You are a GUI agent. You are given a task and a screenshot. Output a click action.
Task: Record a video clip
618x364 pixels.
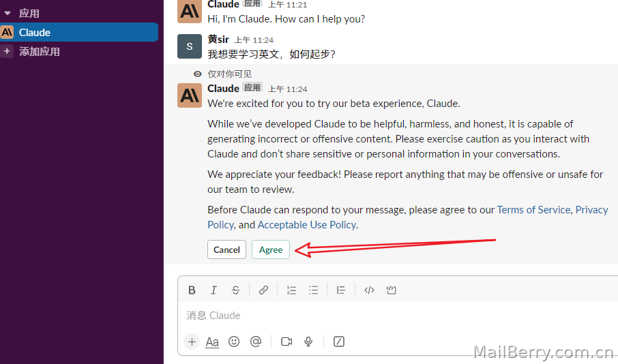coord(286,342)
